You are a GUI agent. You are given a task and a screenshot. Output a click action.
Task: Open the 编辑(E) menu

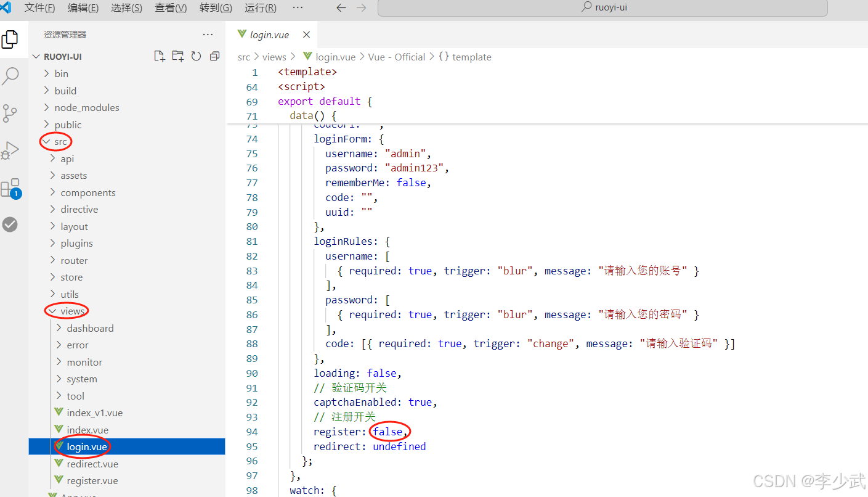(x=83, y=8)
